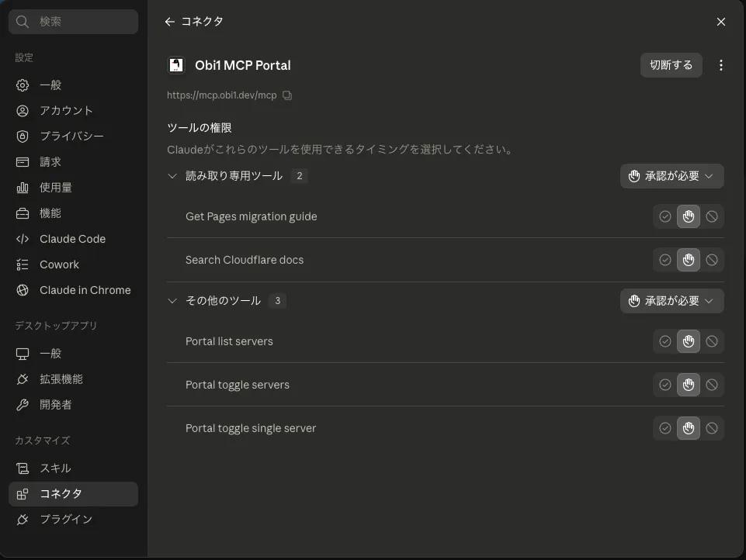Click Portal toggle single server label

click(x=251, y=428)
